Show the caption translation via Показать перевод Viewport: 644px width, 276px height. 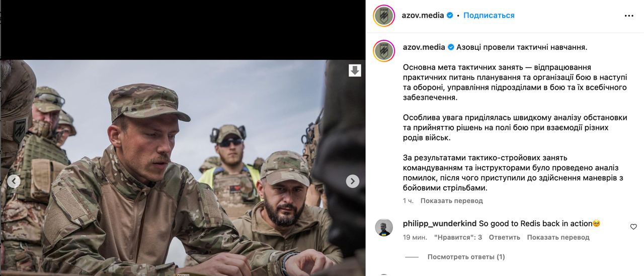451,200
